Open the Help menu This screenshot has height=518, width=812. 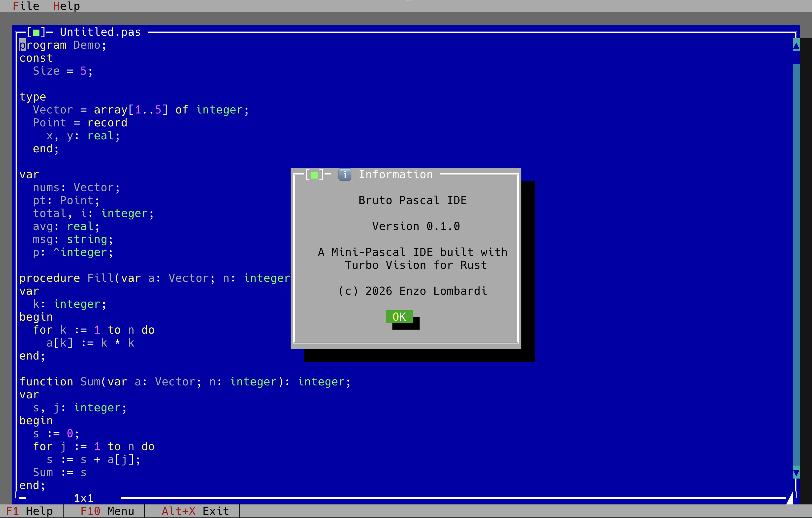pos(66,6)
